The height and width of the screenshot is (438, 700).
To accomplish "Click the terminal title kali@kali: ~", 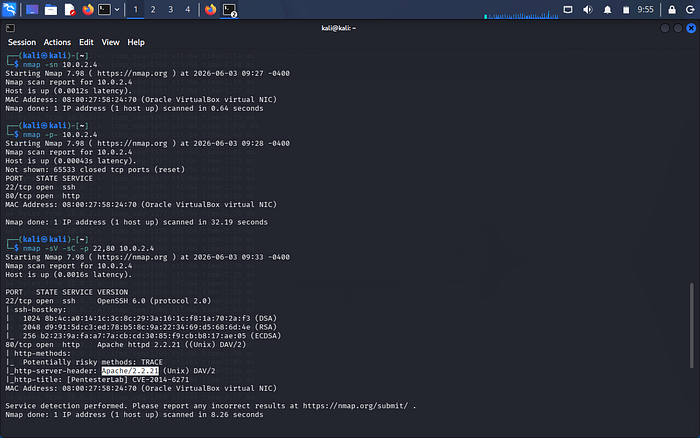I will pos(339,28).
